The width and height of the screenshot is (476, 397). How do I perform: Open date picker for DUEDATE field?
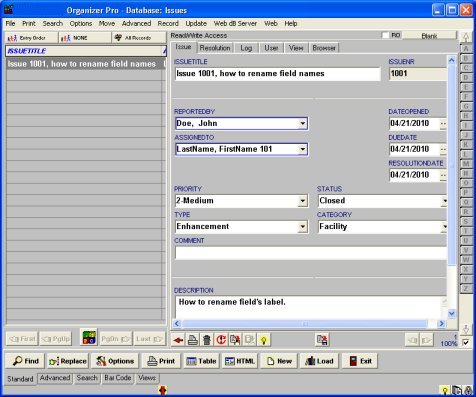[x=443, y=149]
